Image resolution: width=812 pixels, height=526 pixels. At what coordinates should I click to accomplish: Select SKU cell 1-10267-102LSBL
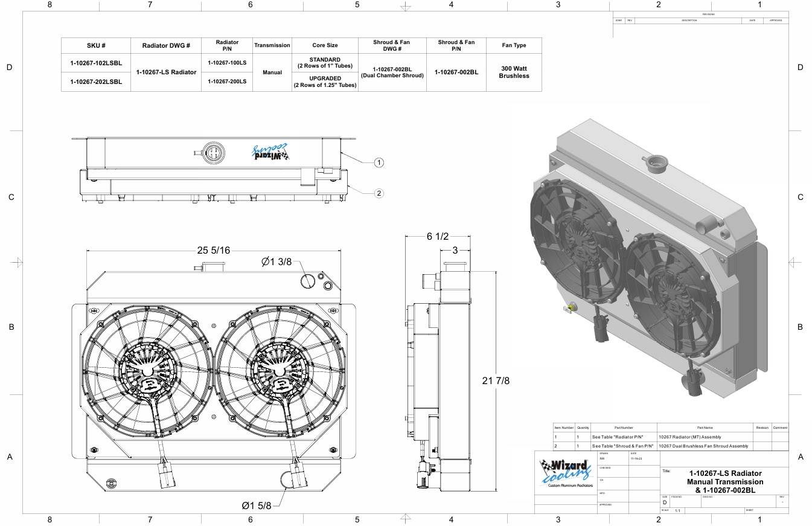point(96,63)
